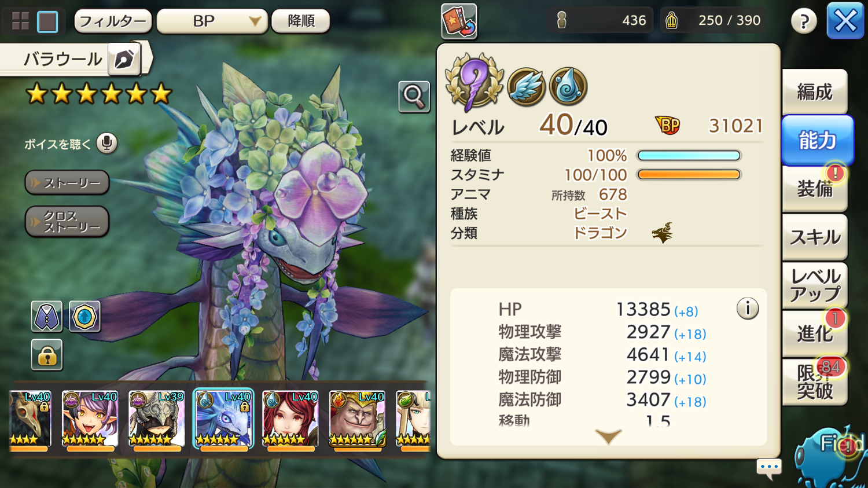Switch to grid view layout
This screenshot has height=488, width=868.
coord(21,21)
